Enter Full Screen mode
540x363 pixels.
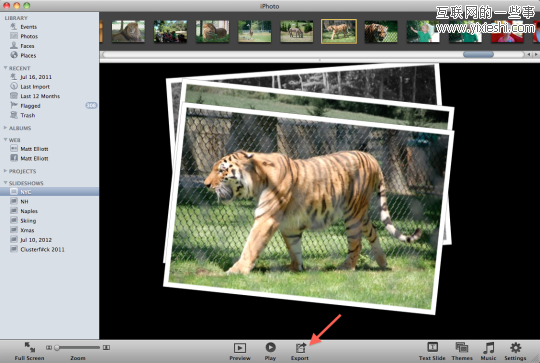tap(30, 351)
